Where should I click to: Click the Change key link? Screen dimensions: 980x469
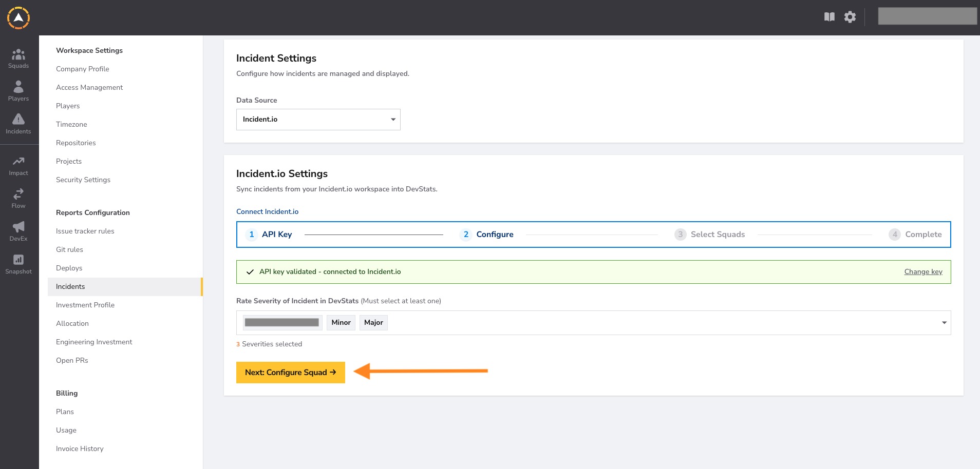pyautogui.click(x=924, y=272)
